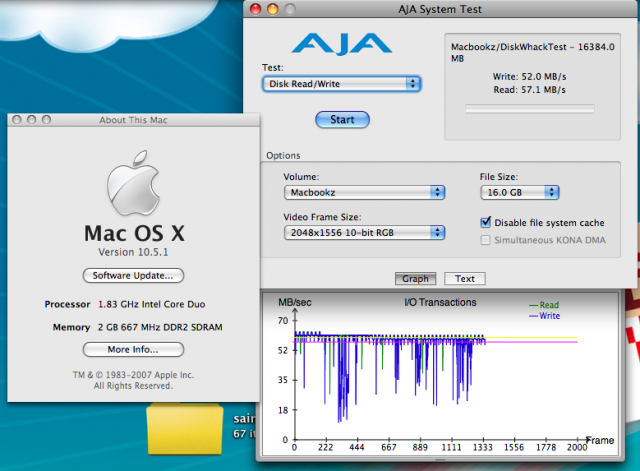Click the test progress bar
This screenshot has width=640, height=471.
point(529,109)
